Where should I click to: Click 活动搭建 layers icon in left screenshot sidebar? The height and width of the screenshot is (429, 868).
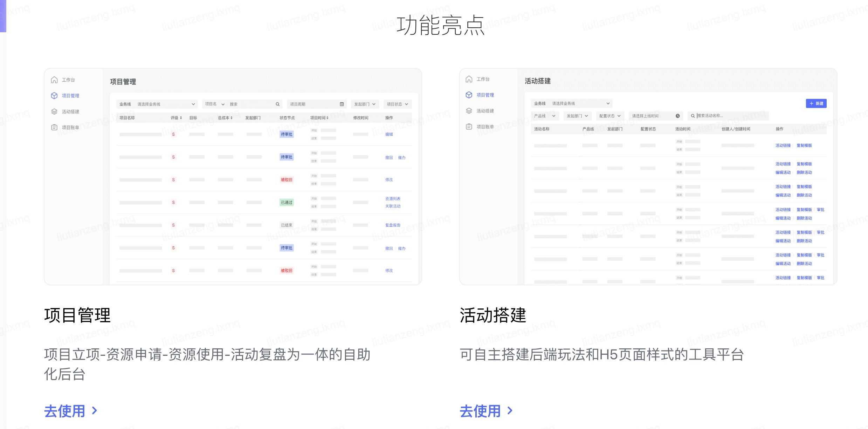[x=54, y=111]
